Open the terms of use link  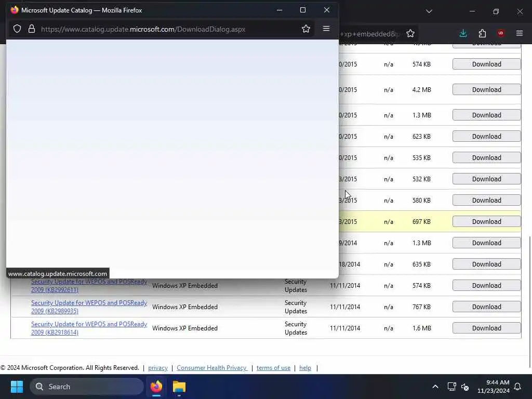pos(273,368)
